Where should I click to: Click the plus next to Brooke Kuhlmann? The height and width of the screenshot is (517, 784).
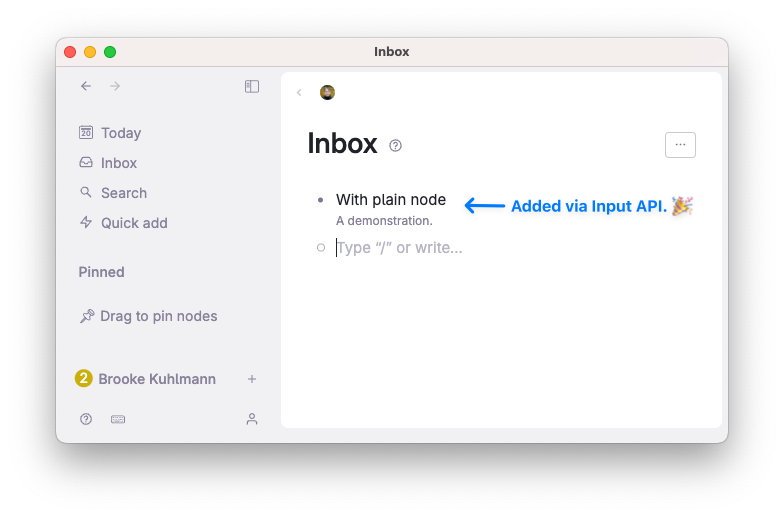(x=252, y=379)
